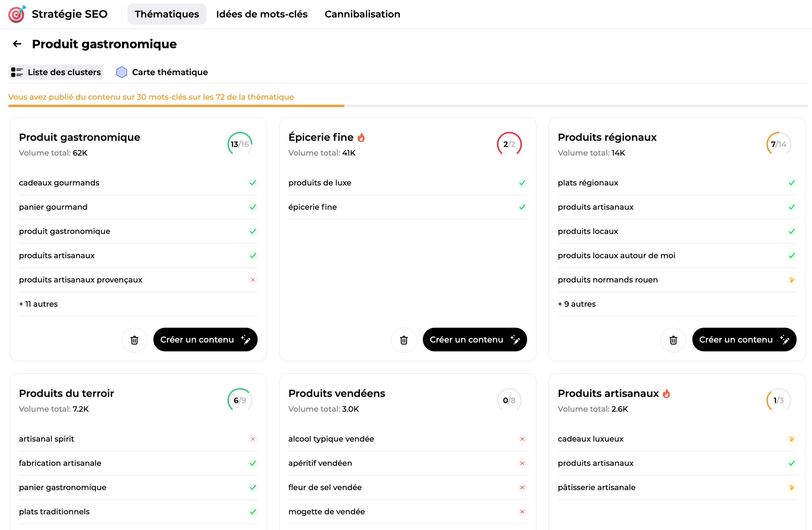Click red cross for fleur de sel vendée
812x530 pixels.
click(522, 487)
